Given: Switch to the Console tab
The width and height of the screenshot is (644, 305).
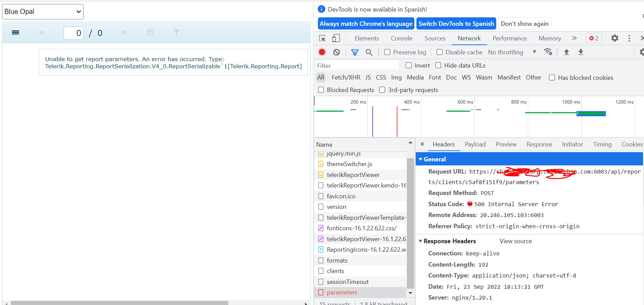Looking at the screenshot, I should pos(401,38).
